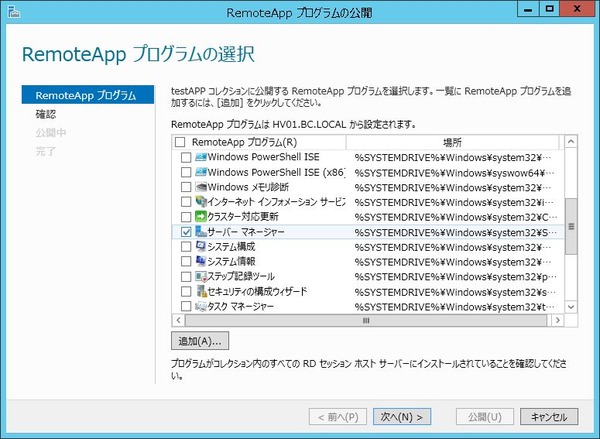This screenshot has width=600, height=439.
Task: Select the ステップ記録ツール row text
Action: [x=241, y=276]
